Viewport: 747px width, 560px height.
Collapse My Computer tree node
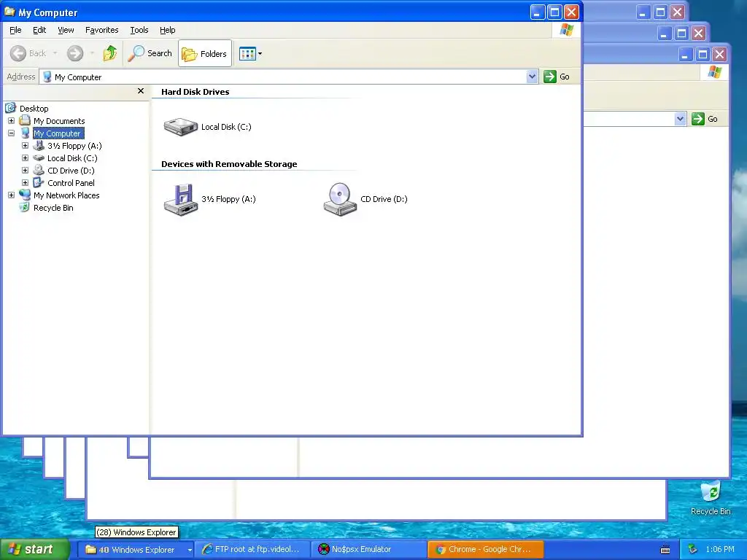[11, 133]
